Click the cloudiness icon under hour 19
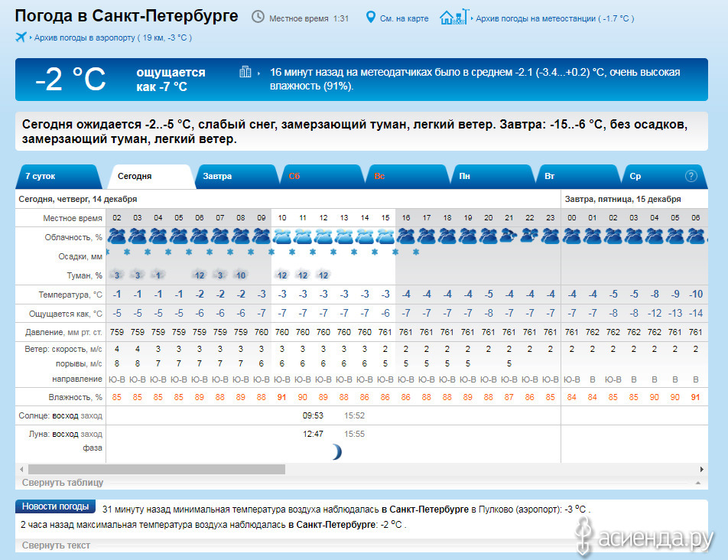This screenshot has width=728, height=560. coord(467,236)
